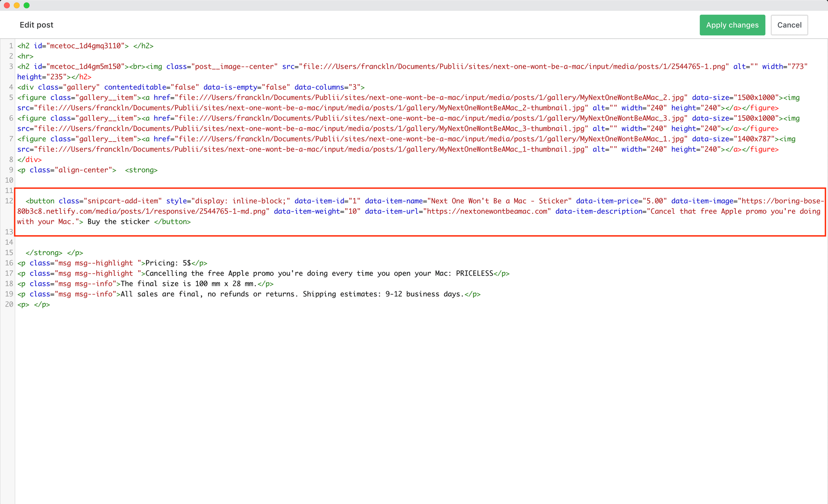
Task: Click the URL "https://nextonewontbeamac.com"
Action: pos(487,211)
